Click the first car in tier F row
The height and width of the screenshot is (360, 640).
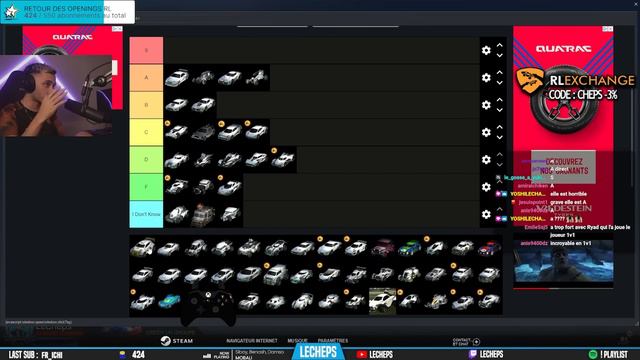[x=176, y=187]
